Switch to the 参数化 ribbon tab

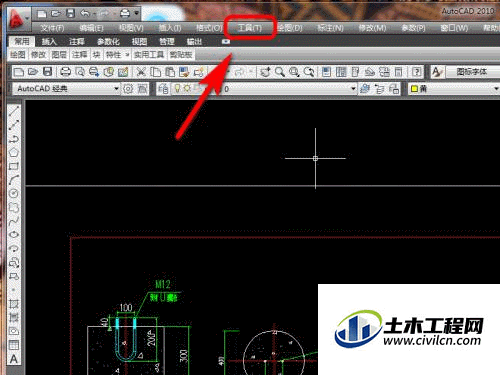coord(108,41)
